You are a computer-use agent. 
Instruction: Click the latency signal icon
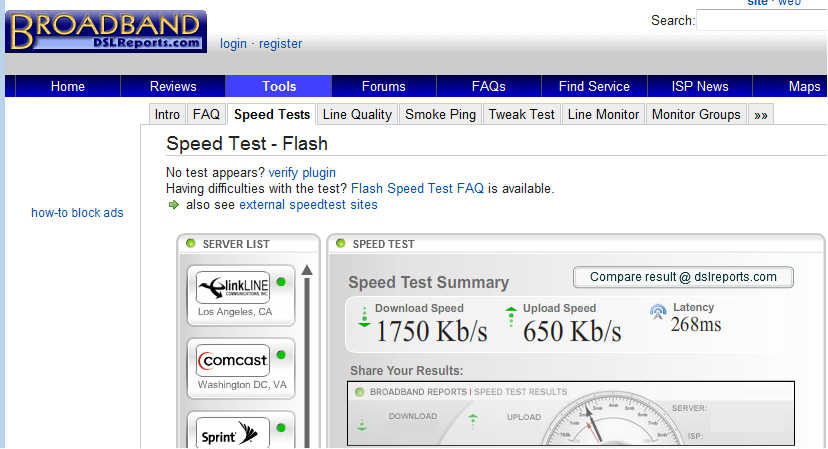[657, 312]
